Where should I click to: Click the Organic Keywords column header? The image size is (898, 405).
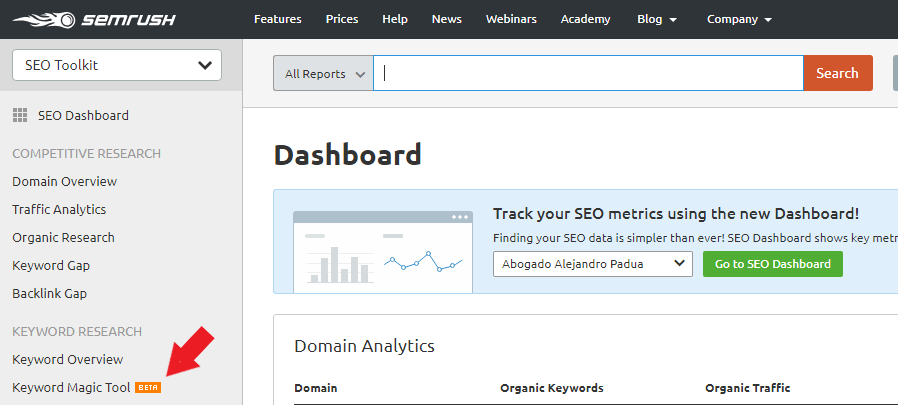click(x=552, y=388)
